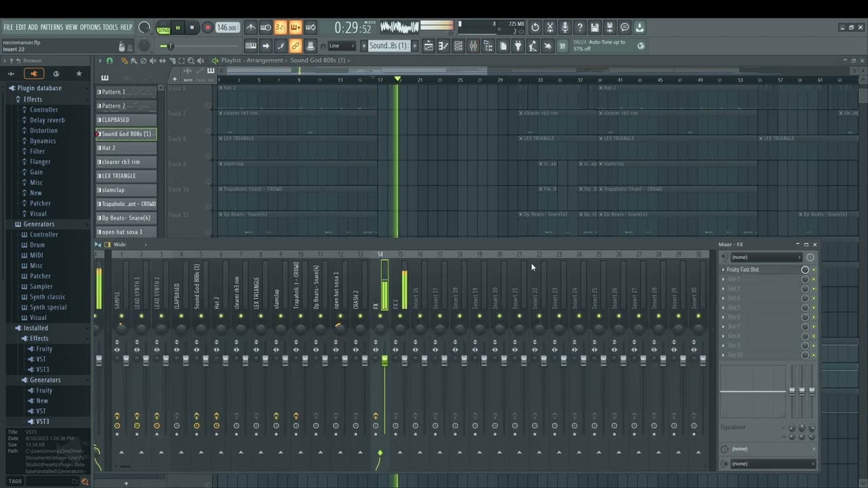Select the CLAPBASED pattern in list
Screen dimensions: 868x488
126,120
